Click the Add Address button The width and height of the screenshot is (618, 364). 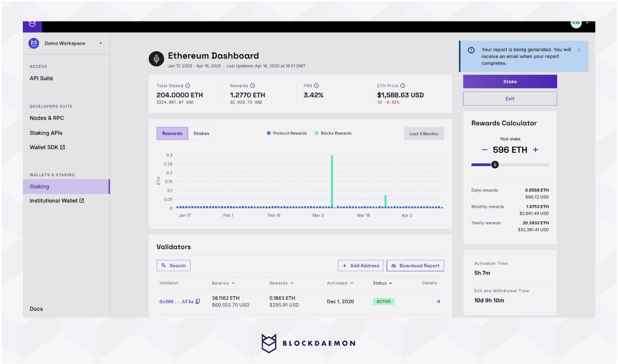pos(361,266)
